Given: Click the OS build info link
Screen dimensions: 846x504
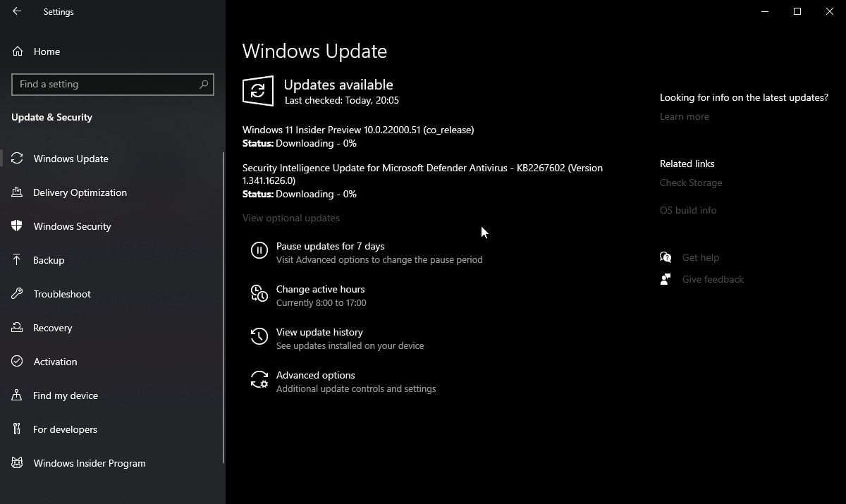Looking at the screenshot, I should click(688, 210).
